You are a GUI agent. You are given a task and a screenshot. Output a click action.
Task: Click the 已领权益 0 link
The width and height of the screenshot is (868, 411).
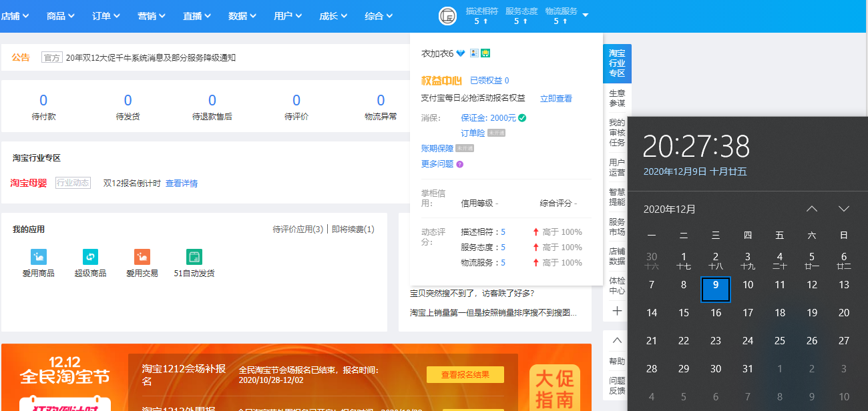coord(489,81)
